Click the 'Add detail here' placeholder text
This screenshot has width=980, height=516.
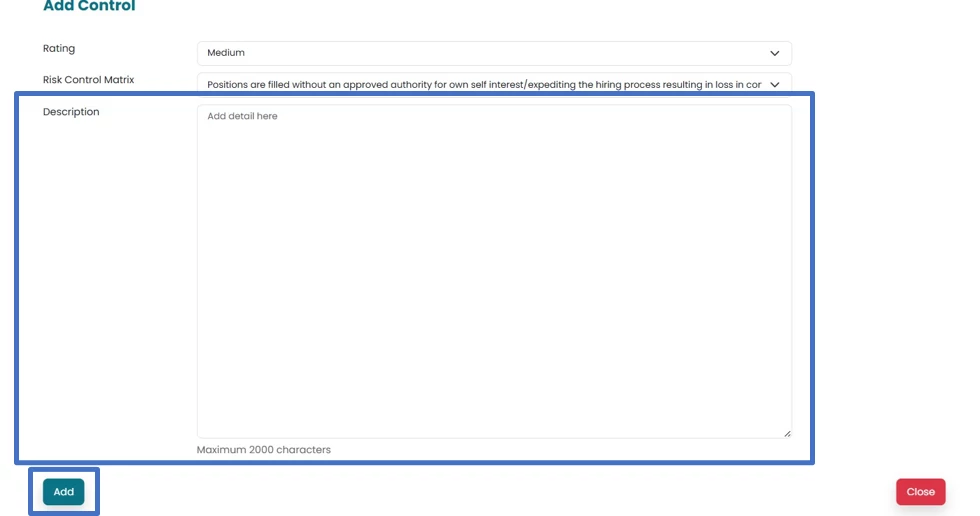(x=242, y=116)
